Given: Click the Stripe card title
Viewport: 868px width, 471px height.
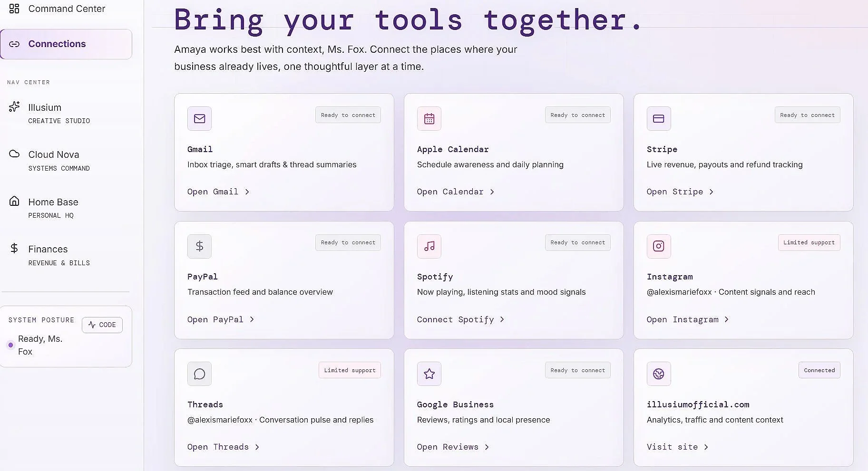Looking at the screenshot, I should tap(662, 149).
